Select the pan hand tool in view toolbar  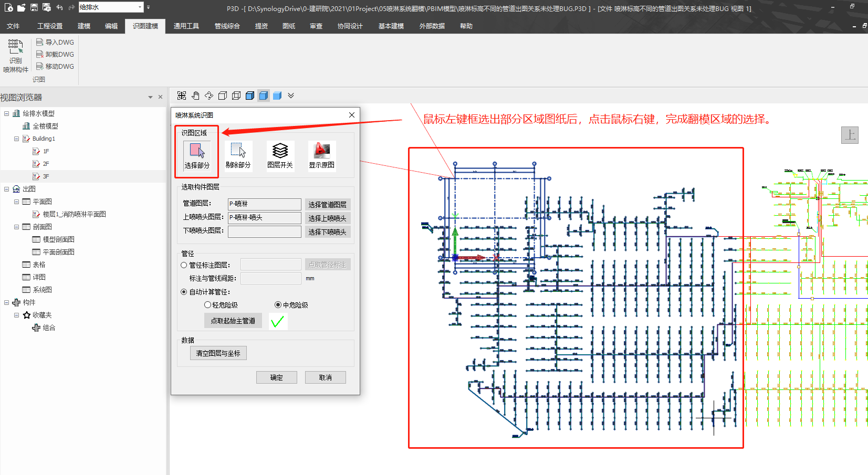click(x=195, y=96)
